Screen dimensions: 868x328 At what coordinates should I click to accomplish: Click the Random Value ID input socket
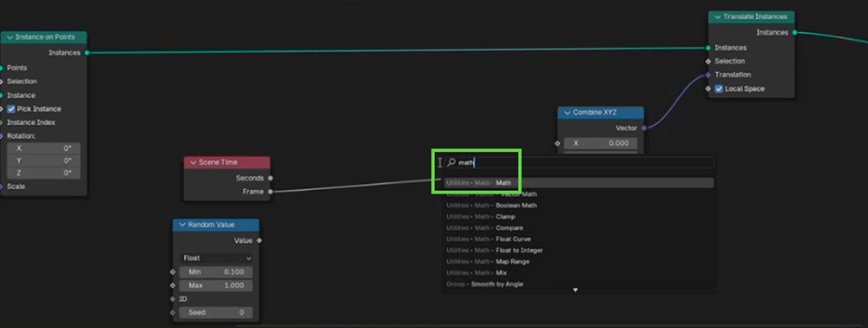click(173, 298)
